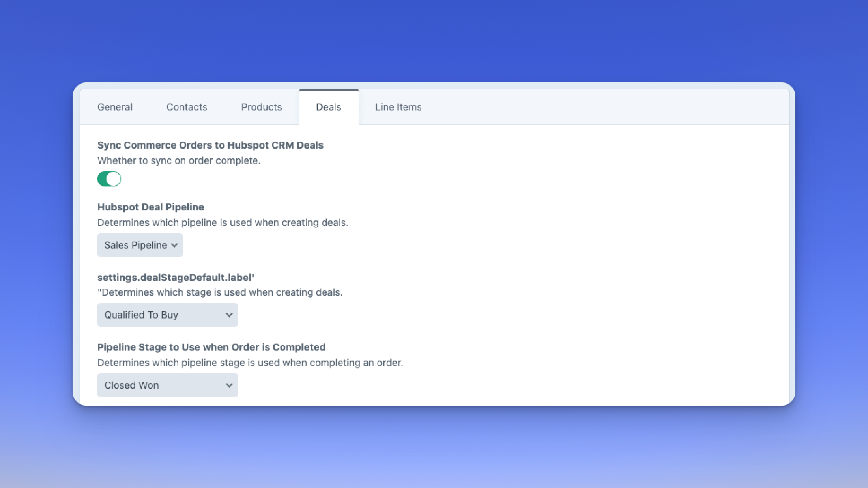The width and height of the screenshot is (868, 488).
Task: Disable the Sync Commerce Orders toggle
Action: [109, 179]
